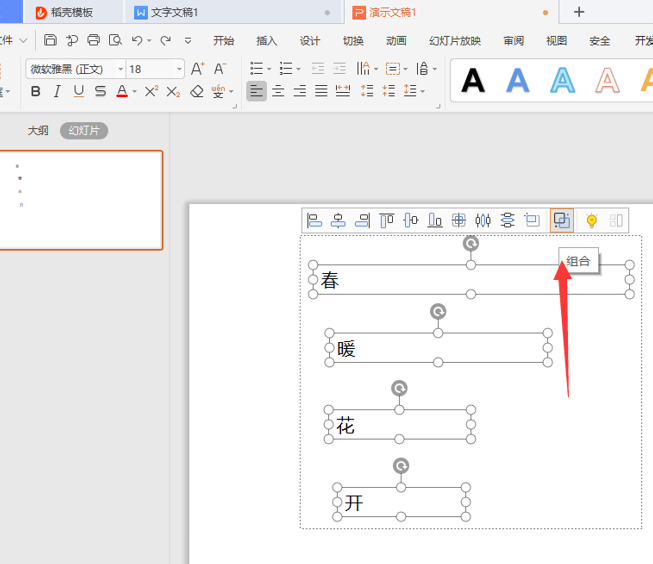Expand quick access toolbar customize arrow

[188, 40]
